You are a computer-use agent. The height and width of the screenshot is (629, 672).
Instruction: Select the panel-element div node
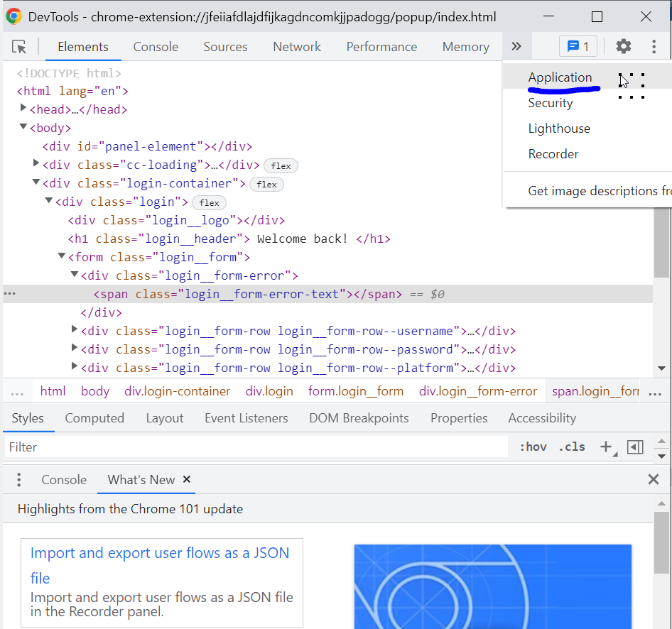[x=147, y=146]
